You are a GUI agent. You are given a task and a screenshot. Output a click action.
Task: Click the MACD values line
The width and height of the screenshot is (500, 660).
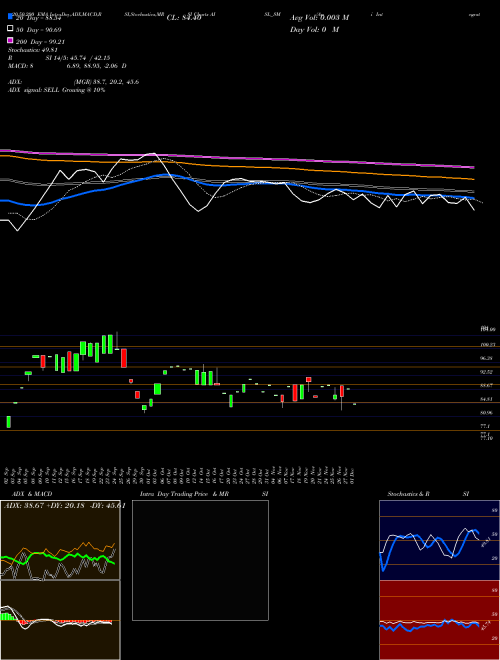coord(67,66)
